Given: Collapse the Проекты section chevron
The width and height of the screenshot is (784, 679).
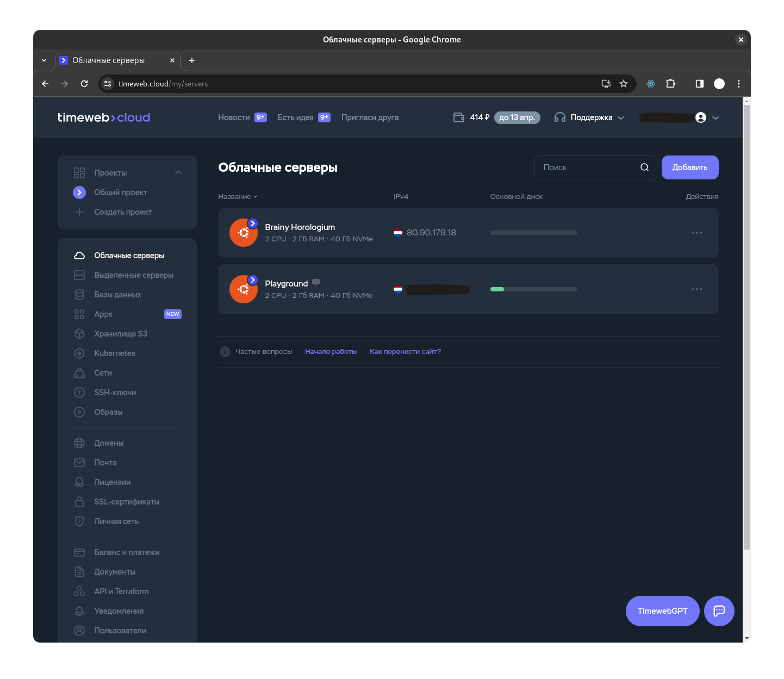Looking at the screenshot, I should [178, 173].
